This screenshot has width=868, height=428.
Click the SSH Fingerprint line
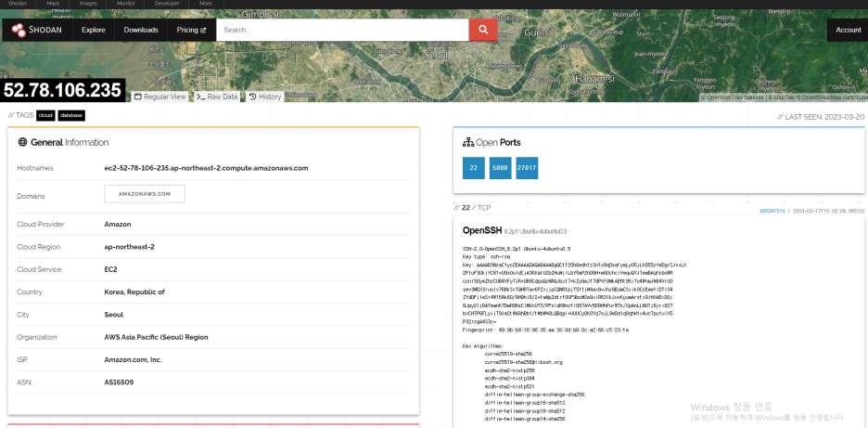(x=545, y=330)
